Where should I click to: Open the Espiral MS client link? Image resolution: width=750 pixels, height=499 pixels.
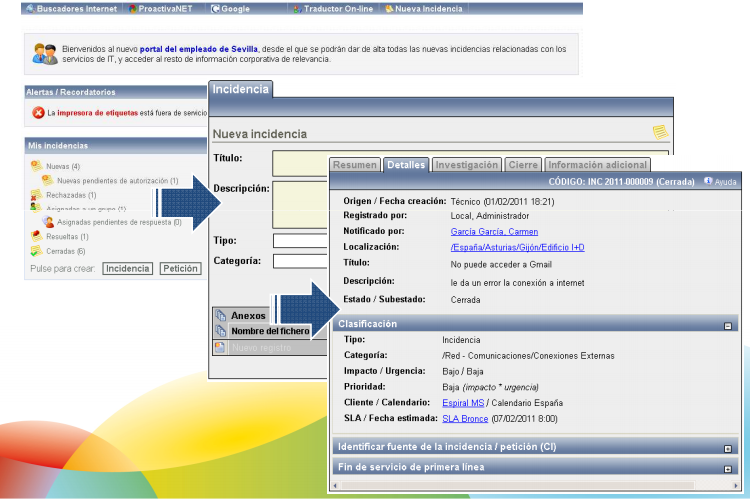tap(463, 403)
